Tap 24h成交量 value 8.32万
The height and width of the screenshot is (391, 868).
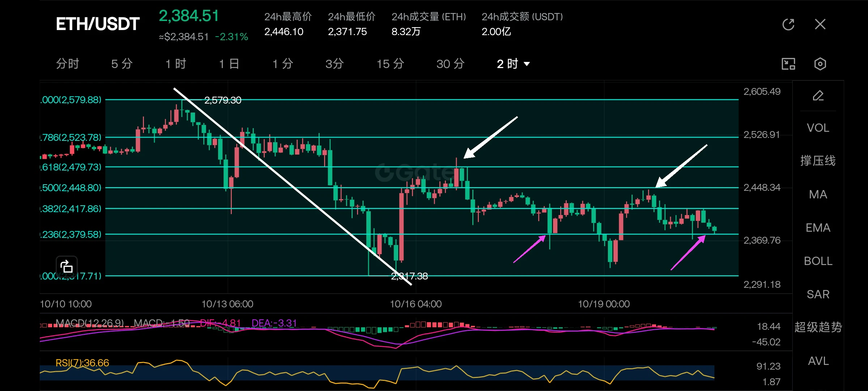tap(406, 32)
